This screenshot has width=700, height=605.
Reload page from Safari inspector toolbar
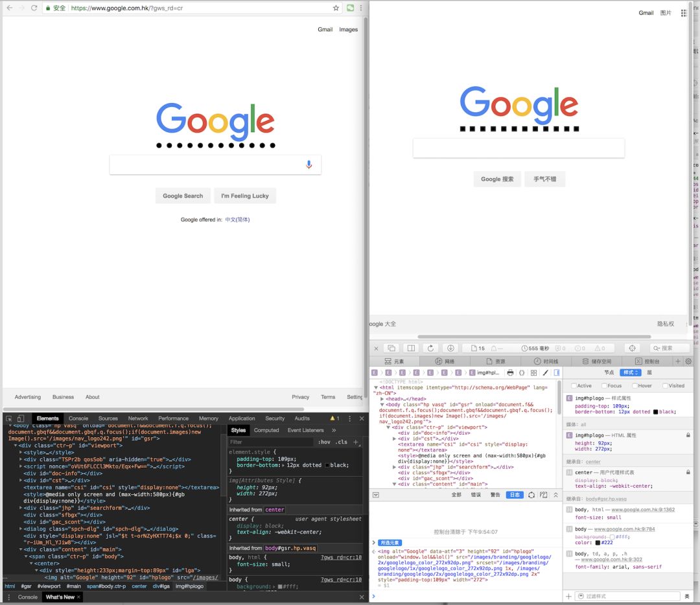click(431, 348)
